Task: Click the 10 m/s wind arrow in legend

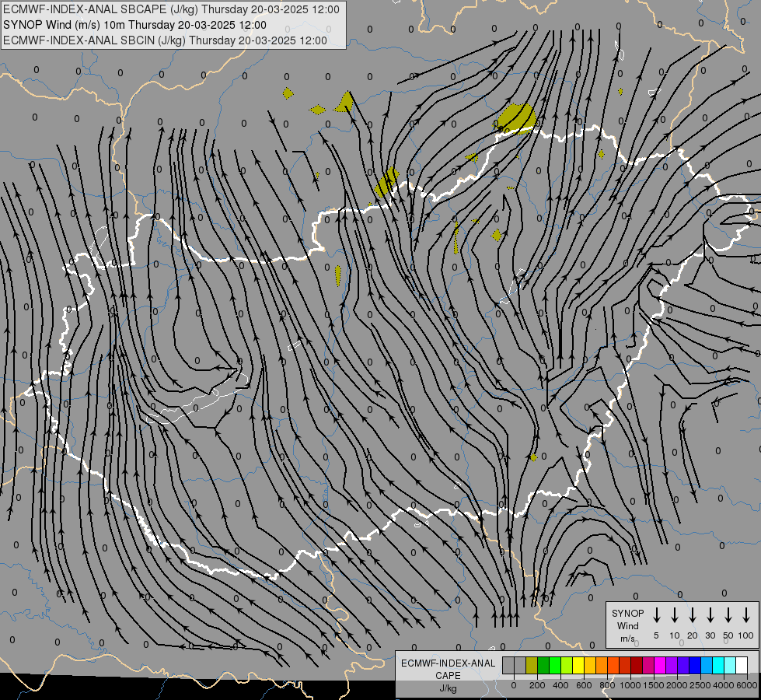Action: (674, 615)
